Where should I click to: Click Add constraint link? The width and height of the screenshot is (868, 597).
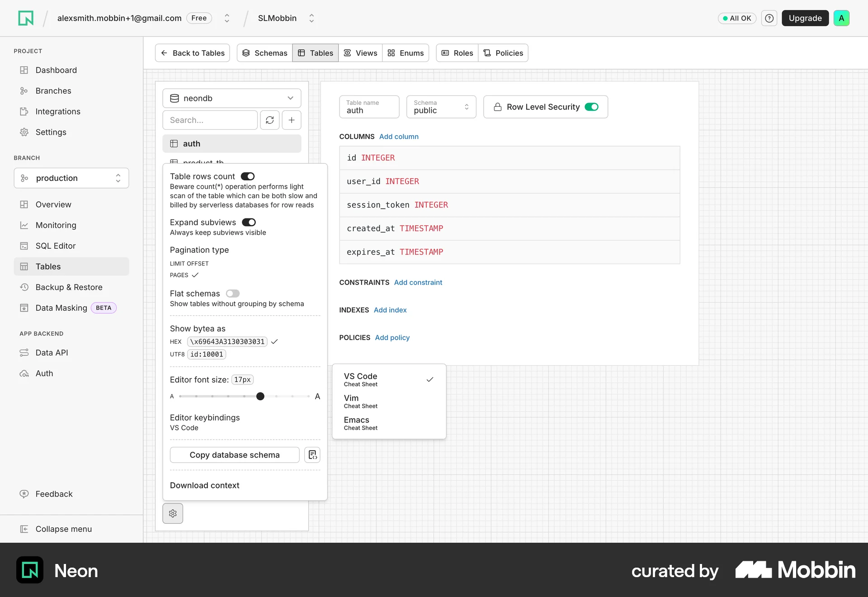click(x=418, y=282)
